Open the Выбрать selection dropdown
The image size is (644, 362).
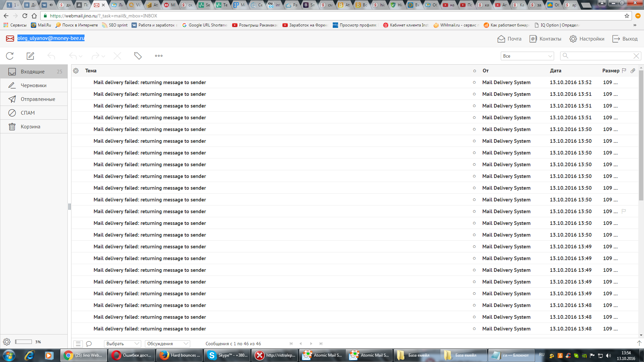pos(122,344)
